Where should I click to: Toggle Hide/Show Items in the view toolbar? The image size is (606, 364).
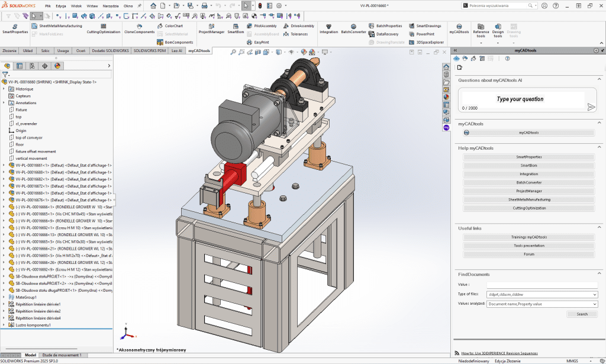pos(291,52)
